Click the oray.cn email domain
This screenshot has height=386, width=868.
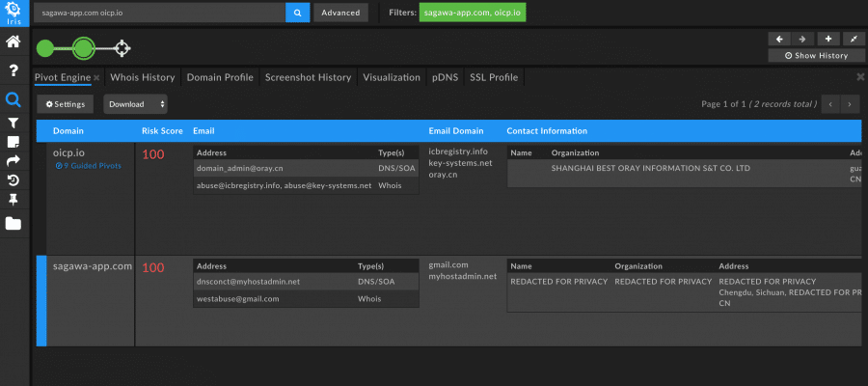pos(443,175)
